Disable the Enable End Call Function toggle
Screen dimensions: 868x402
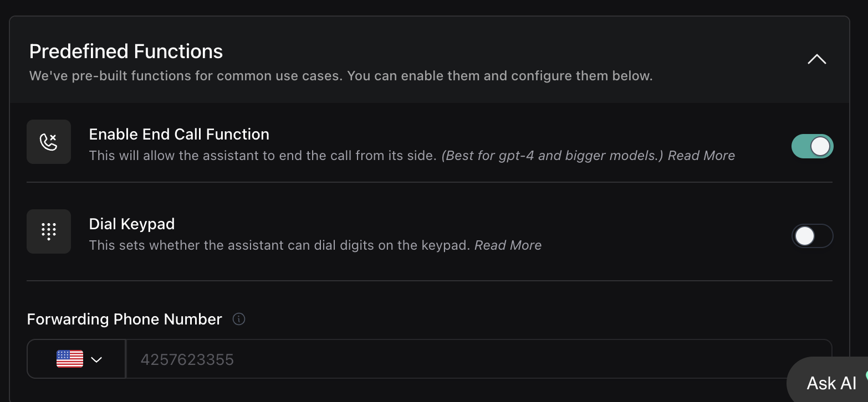pyautogui.click(x=812, y=146)
